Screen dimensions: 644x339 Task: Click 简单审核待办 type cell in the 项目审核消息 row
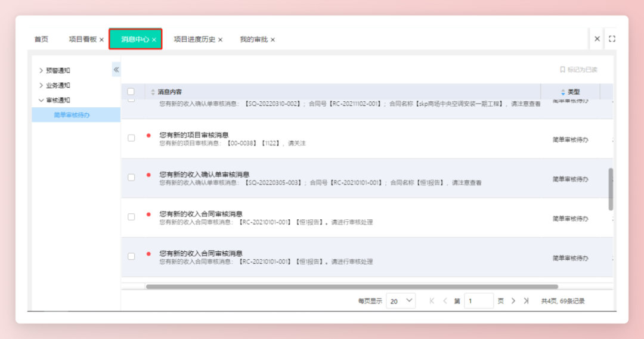coord(570,140)
